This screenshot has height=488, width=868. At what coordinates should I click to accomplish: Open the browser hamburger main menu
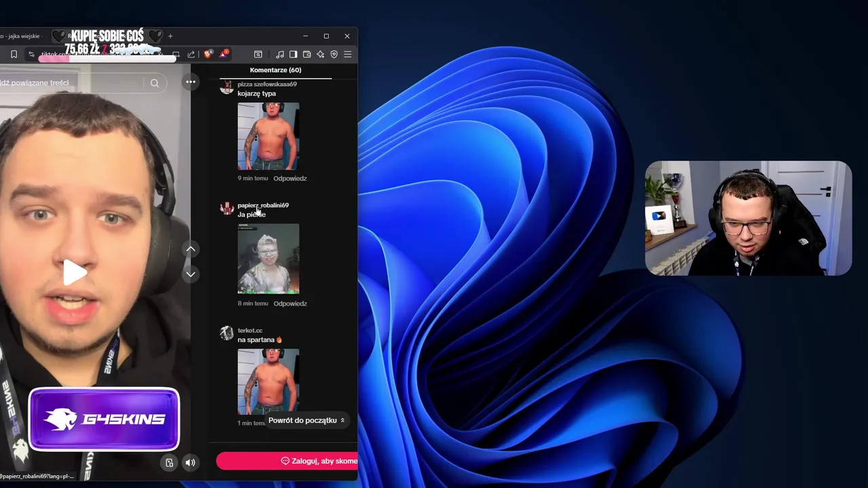tap(347, 54)
